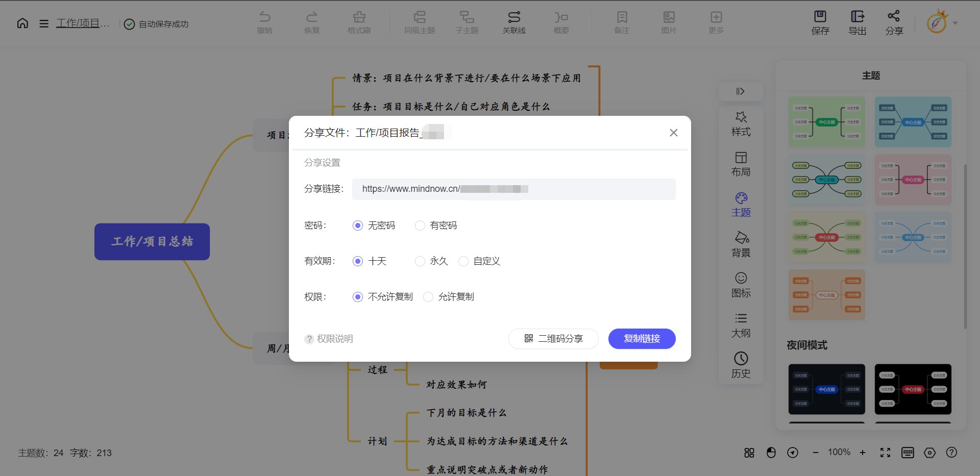
Task: Select the 格式刷 (format painter) tool
Action: [359, 22]
